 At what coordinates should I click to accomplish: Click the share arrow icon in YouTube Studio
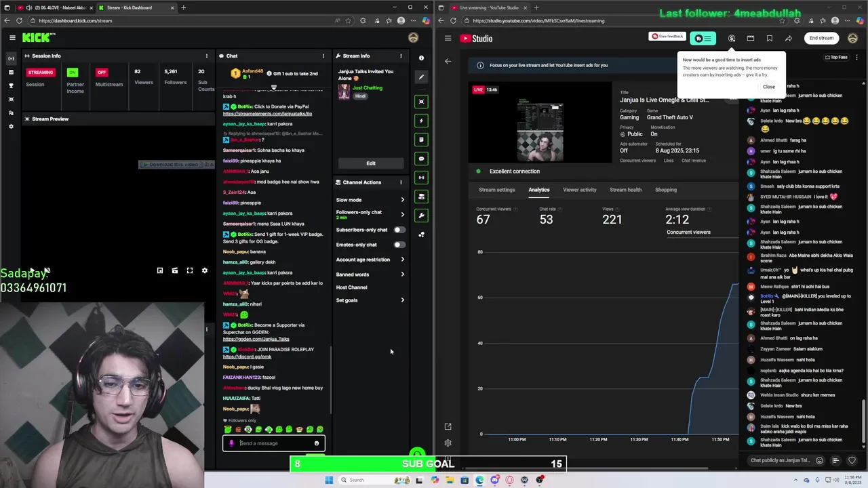[789, 39]
